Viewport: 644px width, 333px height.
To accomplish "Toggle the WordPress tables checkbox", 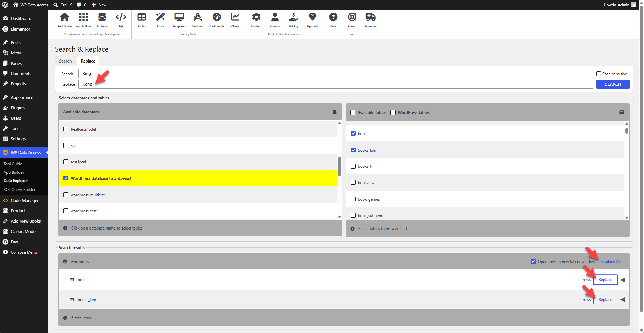I will [393, 112].
